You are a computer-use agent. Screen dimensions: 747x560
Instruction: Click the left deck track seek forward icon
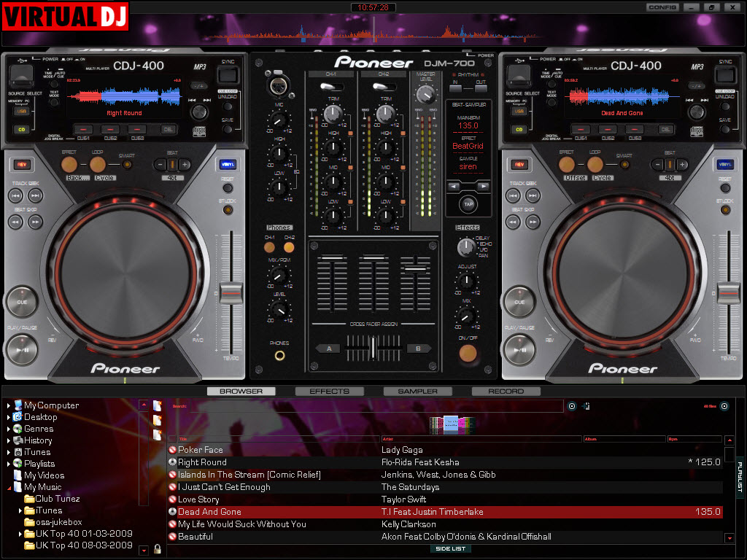click(x=36, y=195)
